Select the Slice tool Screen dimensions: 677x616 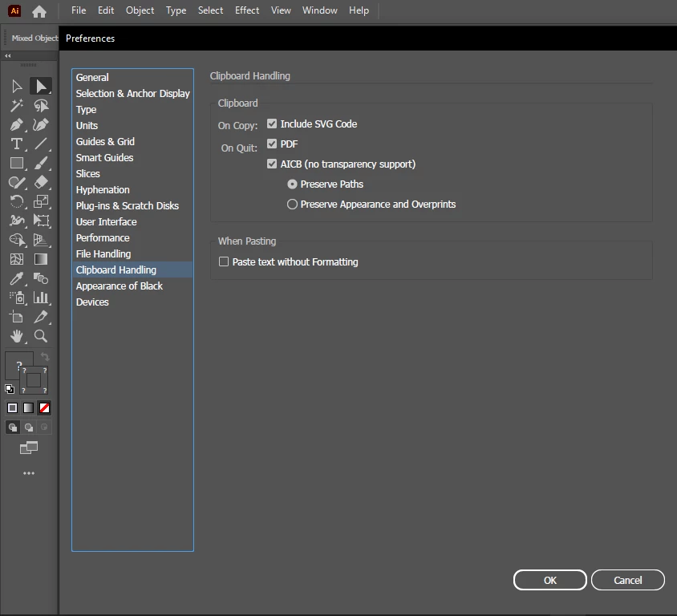click(41, 317)
